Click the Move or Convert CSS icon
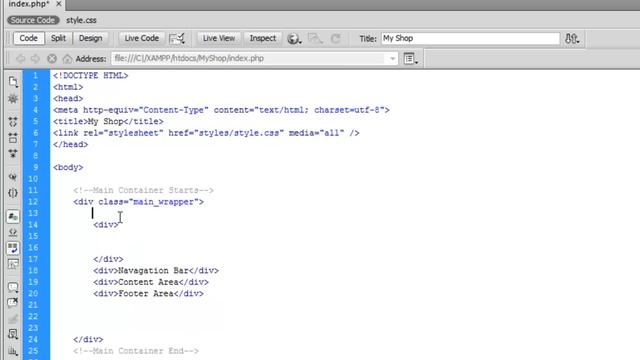The width and height of the screenshot is (640, 360). (x=13, y=351)
